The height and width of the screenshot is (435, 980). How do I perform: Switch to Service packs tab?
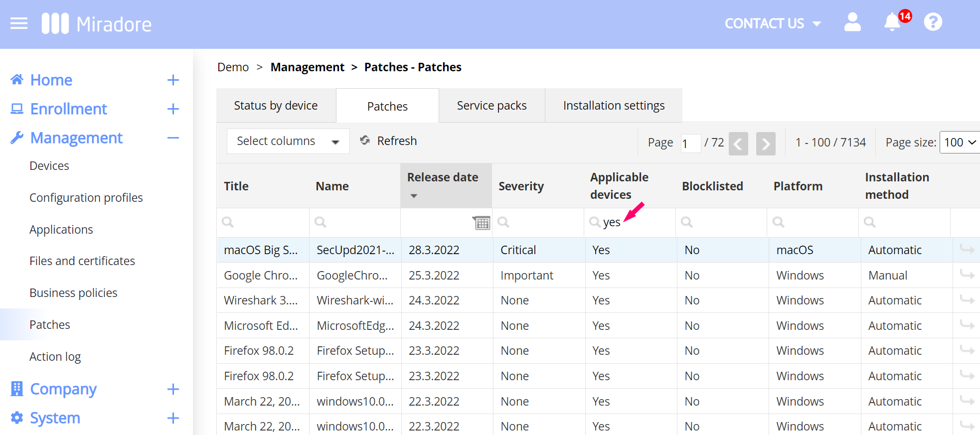click(491, 106)
